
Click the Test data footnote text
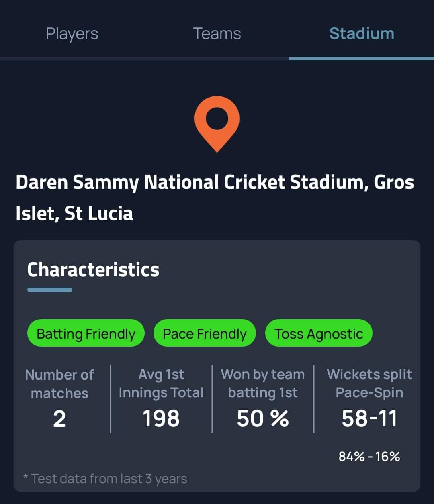pyautogui.click(x=105, y=479)
